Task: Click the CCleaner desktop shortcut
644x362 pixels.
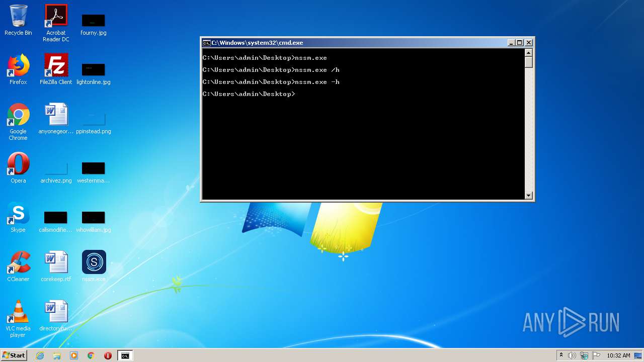Action: pyautogui.click(x=18, y=266)
